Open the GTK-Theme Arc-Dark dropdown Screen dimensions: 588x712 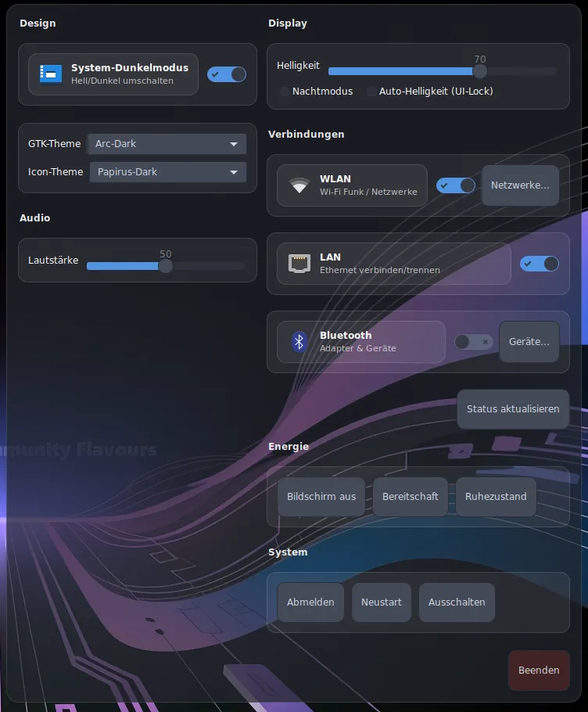coord(167,144)
